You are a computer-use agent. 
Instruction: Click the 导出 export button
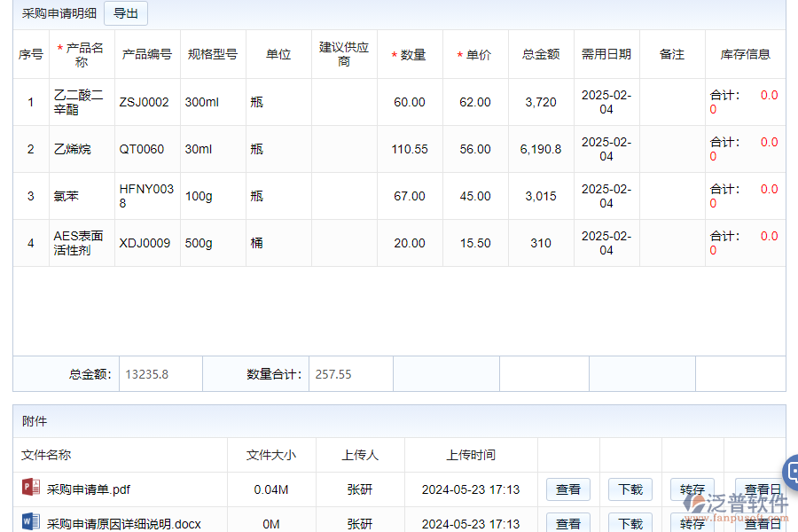(125, 13)
